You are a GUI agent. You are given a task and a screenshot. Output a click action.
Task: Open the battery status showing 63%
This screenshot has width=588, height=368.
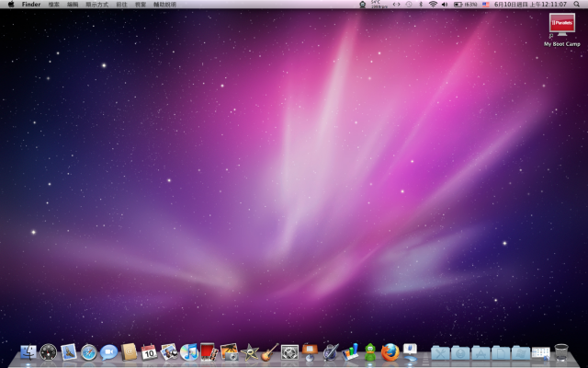(466, 4)
